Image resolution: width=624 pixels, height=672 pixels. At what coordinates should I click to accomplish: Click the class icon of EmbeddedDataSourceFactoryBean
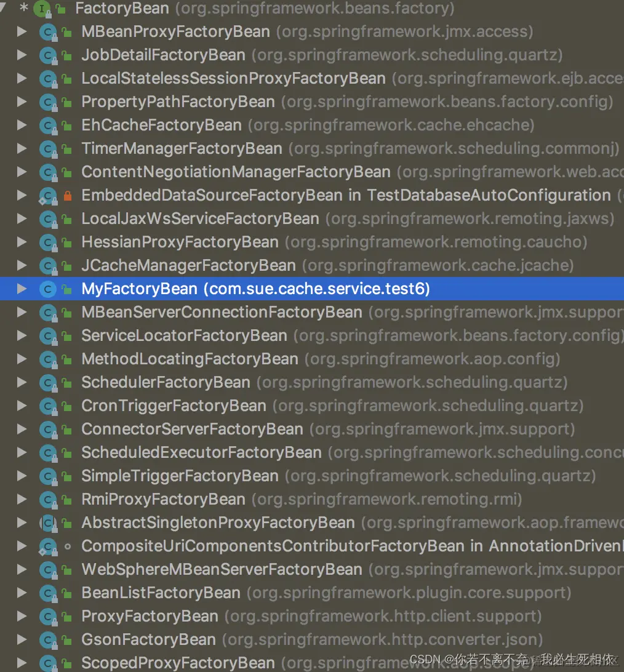48,196
